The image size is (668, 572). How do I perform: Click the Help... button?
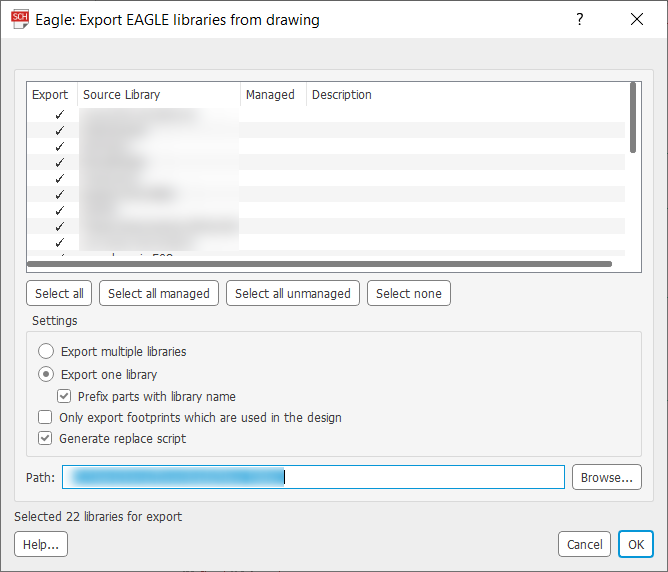41,544
